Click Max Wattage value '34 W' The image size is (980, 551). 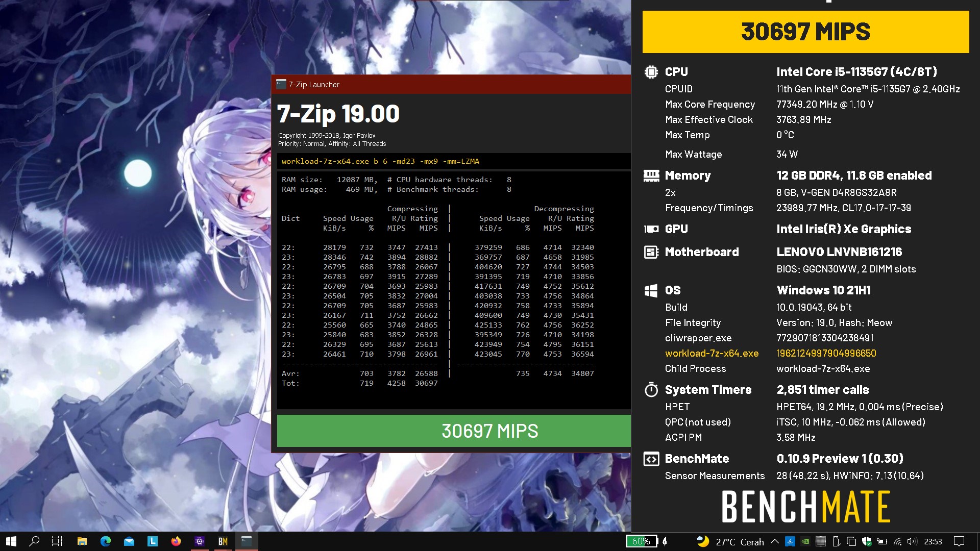click(x=787, y=154)
